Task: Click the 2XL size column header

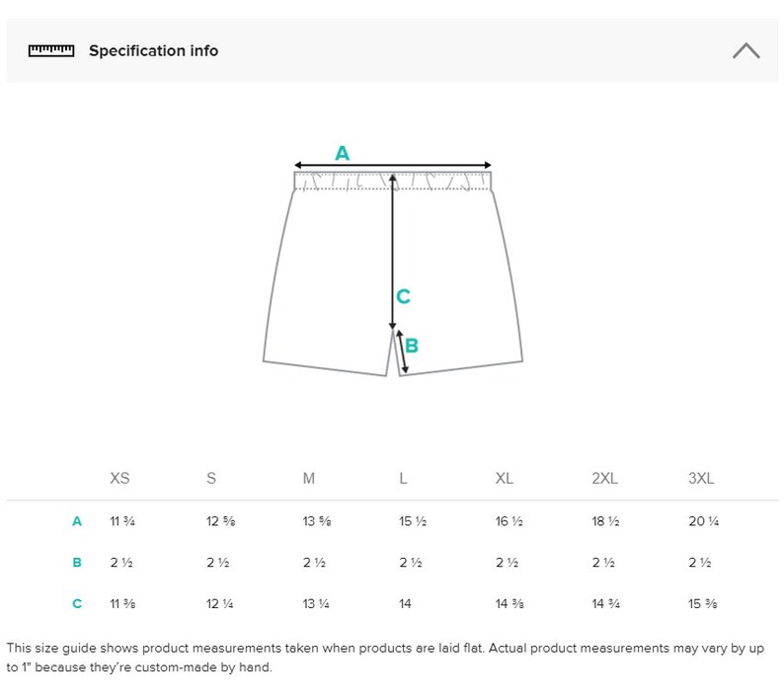Action: 605,478
